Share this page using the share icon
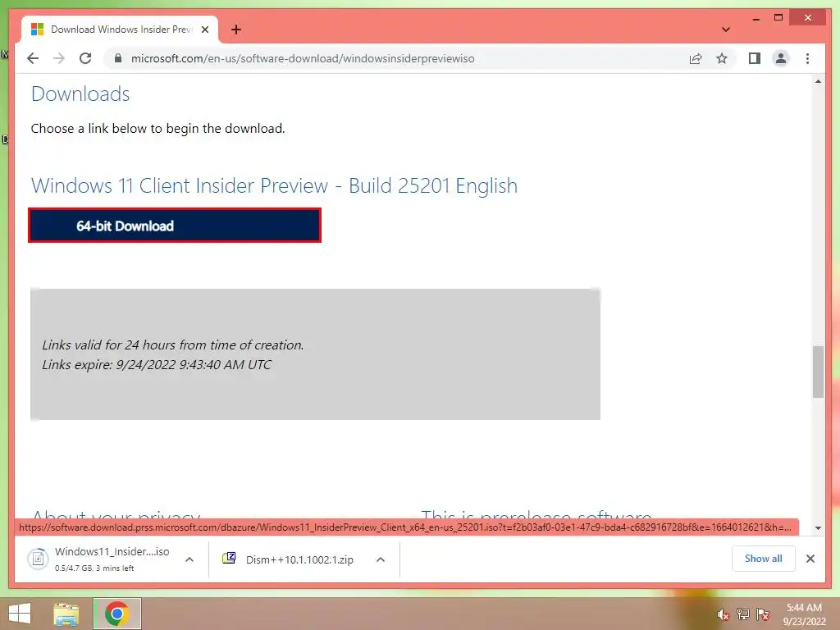 [x=696, y=58]
